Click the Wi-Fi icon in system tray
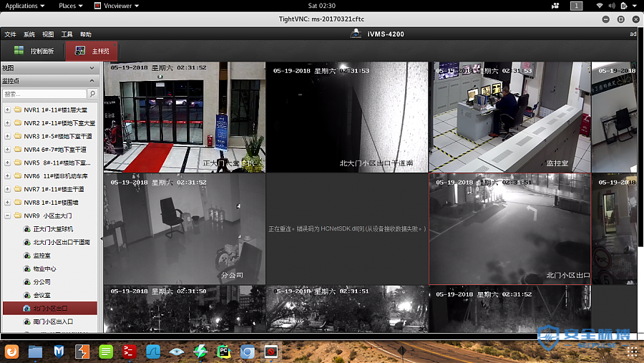This screenshot has height=363, width=644. [x=600, y=6]
